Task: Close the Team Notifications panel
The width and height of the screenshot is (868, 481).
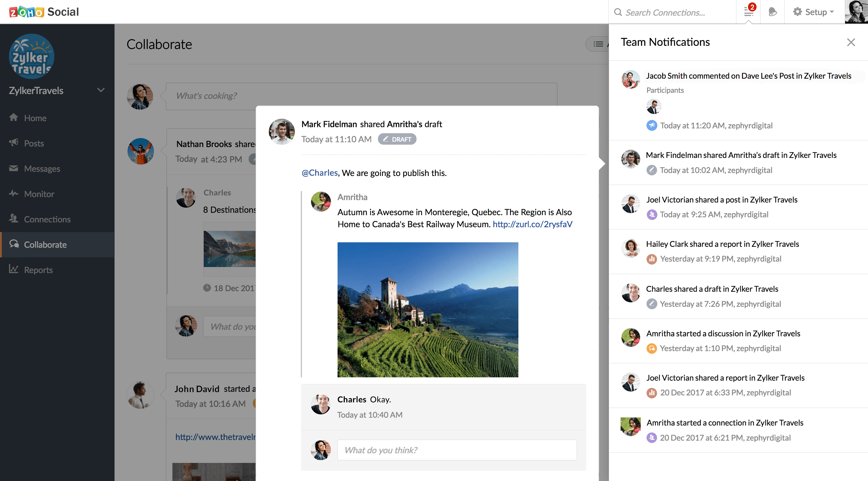Action: [851, 42]
